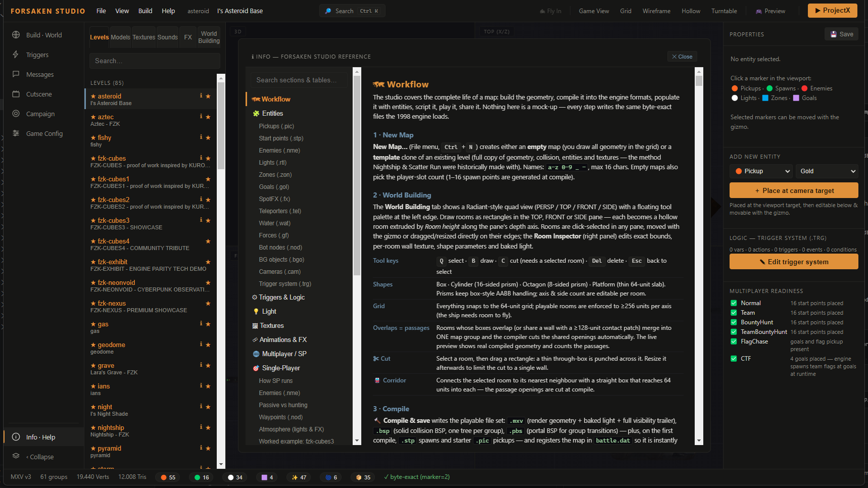Open the View menu
Screen dimensions: 868x488
[x=122, y=11]
